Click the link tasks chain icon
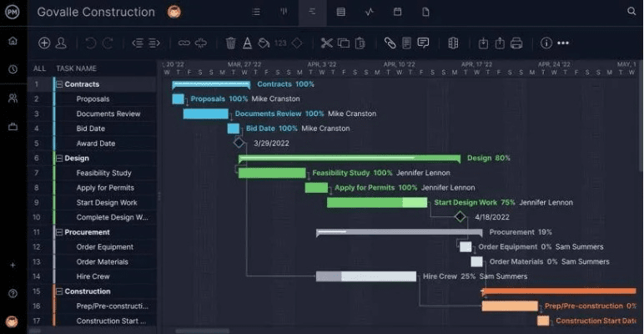 [x=184, y=43]
